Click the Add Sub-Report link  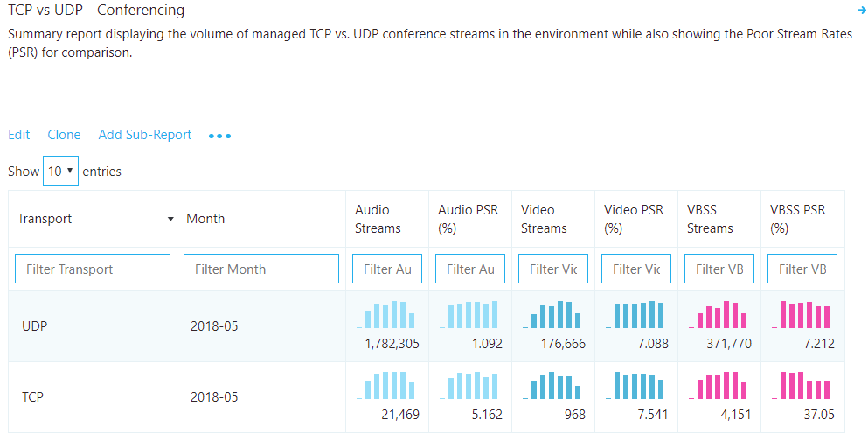pos(145,135)
